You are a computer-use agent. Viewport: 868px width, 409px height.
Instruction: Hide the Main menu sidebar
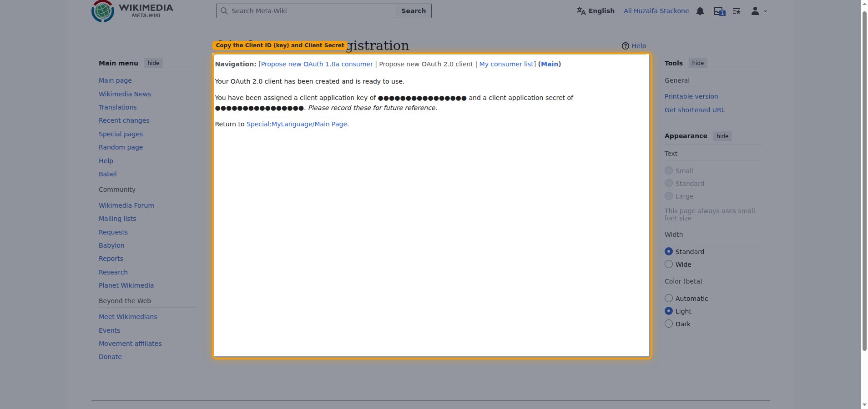[153, 63]
